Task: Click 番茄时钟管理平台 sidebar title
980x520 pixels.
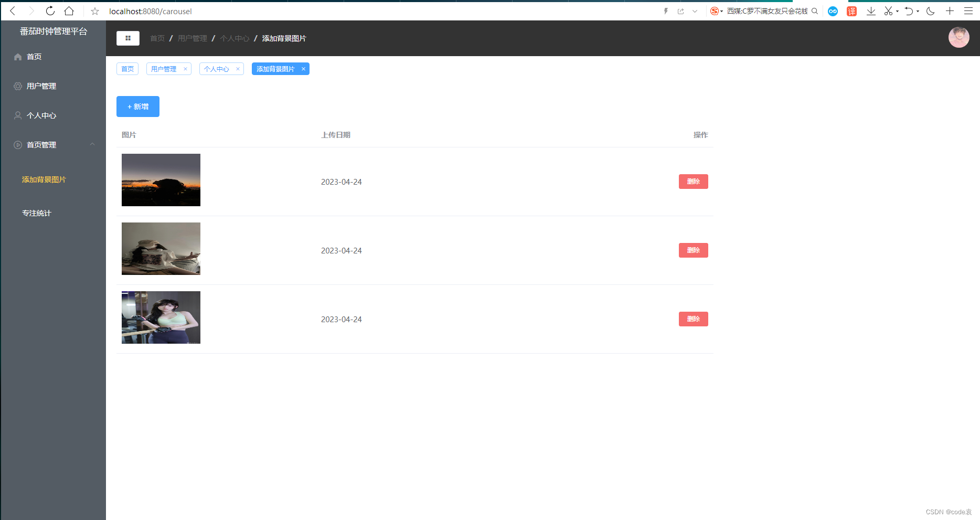Action: tap(54, 31)
